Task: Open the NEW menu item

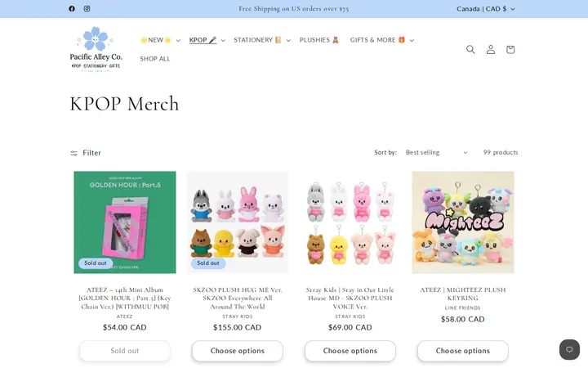Action: tap(160, 40)
